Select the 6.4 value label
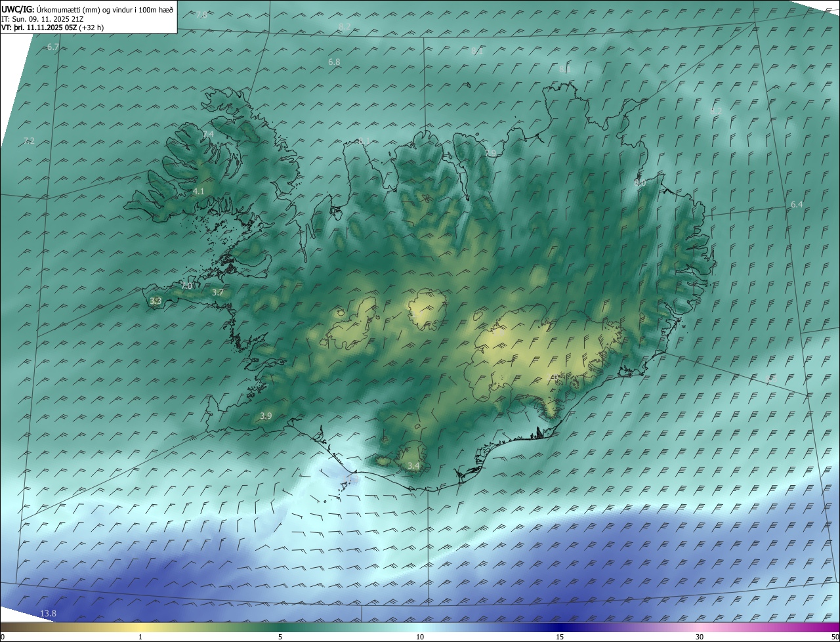Viewport: 840px width, 642px height. click(797, 205)
